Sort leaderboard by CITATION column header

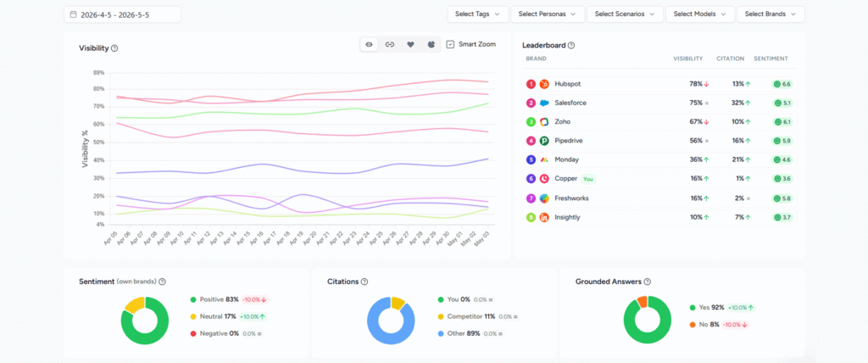730,59
